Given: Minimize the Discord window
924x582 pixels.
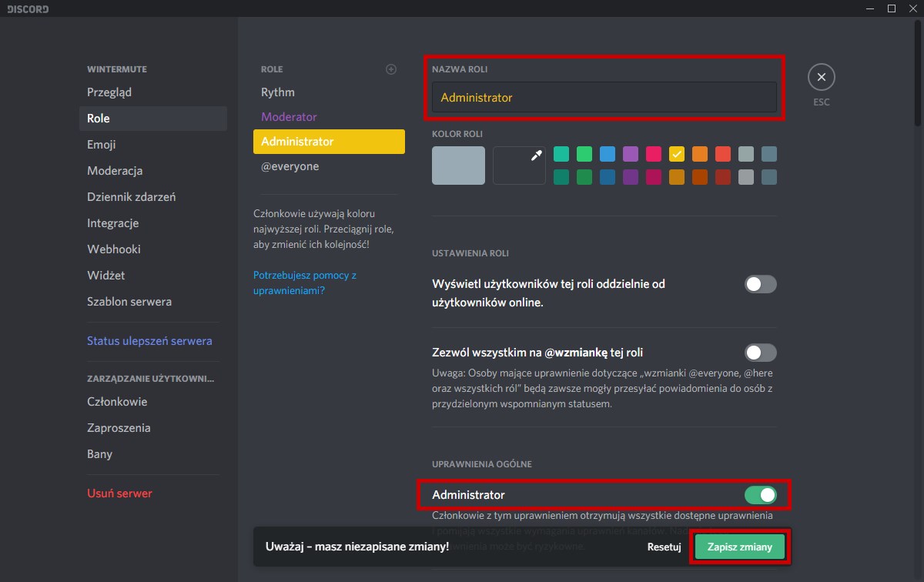Looking at the screenshot, I should tap(869, 8).
